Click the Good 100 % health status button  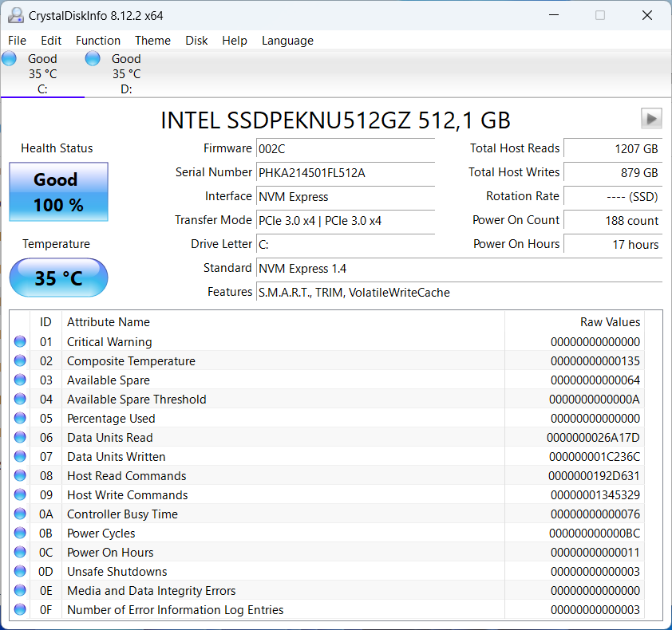coord(58,192)
